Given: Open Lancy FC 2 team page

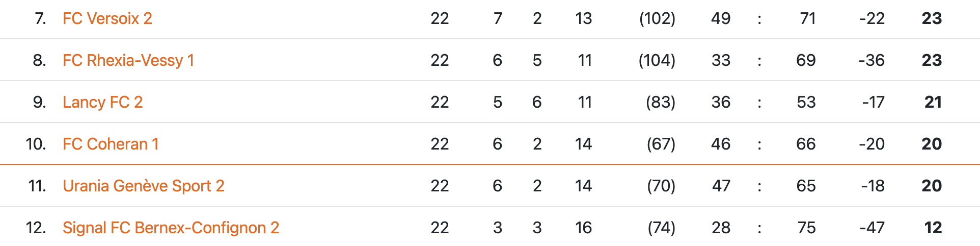Looking at the screenshot, I should (x=102, y=103).
